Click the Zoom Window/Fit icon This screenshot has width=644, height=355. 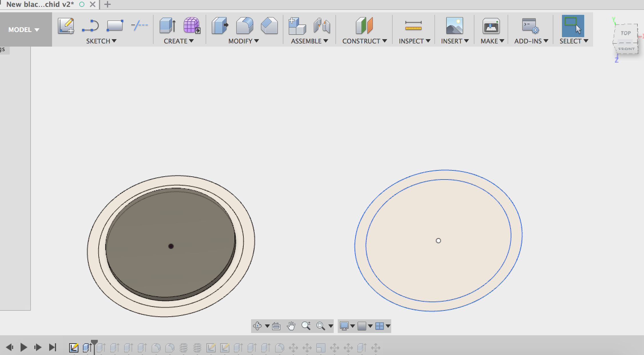pyautogui.click(x=321, y=326)
